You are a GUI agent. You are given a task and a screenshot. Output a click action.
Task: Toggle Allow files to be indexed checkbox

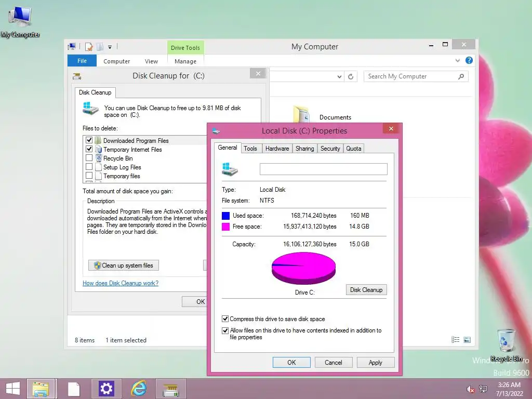pyautogui.click(x=225, y=330)
